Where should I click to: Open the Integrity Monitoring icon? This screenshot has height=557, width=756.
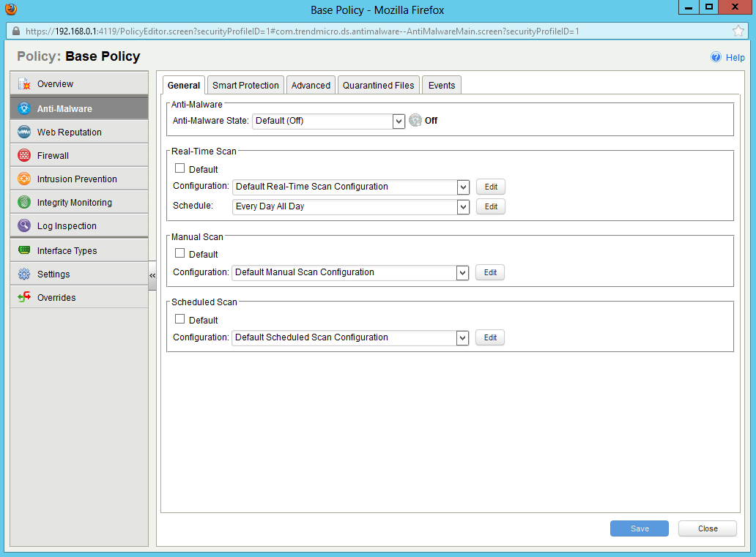pyautogui.click(x=24, y=203)
